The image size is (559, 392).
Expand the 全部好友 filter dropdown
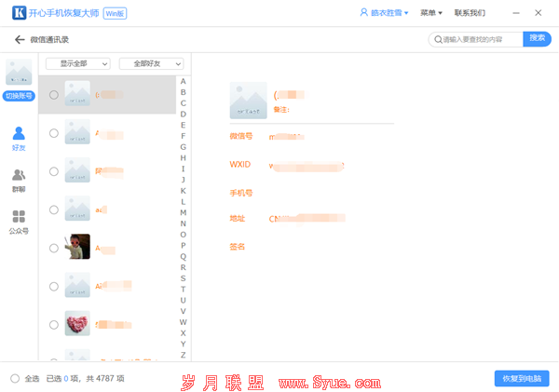152,64
